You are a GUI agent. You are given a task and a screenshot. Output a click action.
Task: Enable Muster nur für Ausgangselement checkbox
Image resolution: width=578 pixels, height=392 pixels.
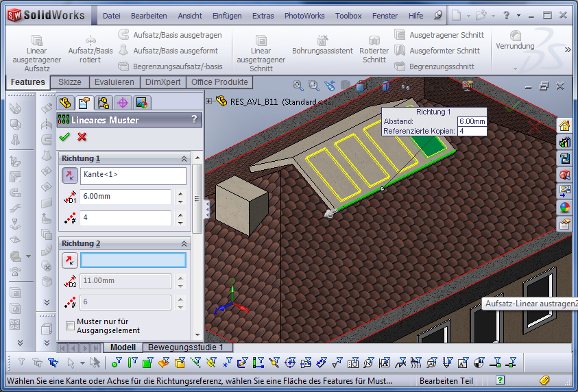pyautogui.click(x=71, y=326)
